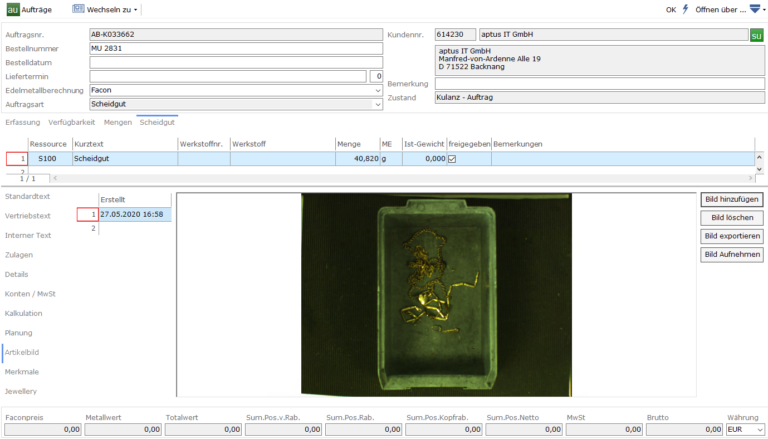Screen dimensions: 768x439
Task: Open the Auftragsart dropdown
Action: coord(378,104)
